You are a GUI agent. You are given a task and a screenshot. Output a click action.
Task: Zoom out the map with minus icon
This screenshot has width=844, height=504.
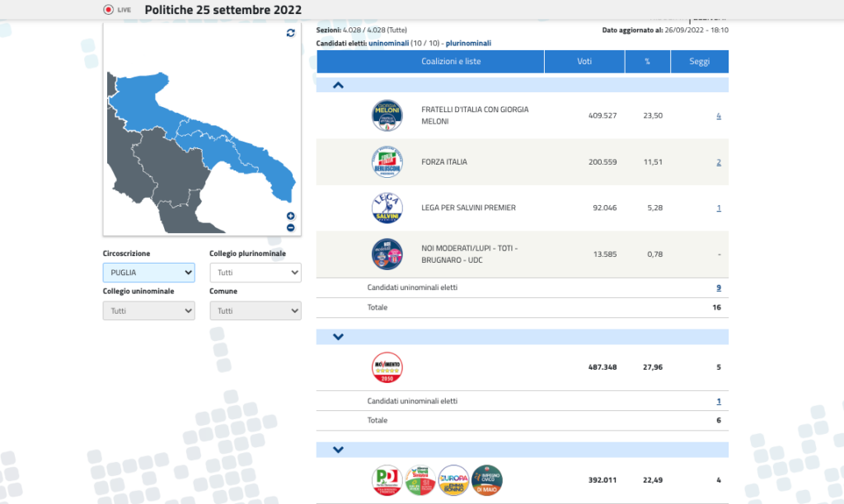pyautogui.click(x=291, y=228)
